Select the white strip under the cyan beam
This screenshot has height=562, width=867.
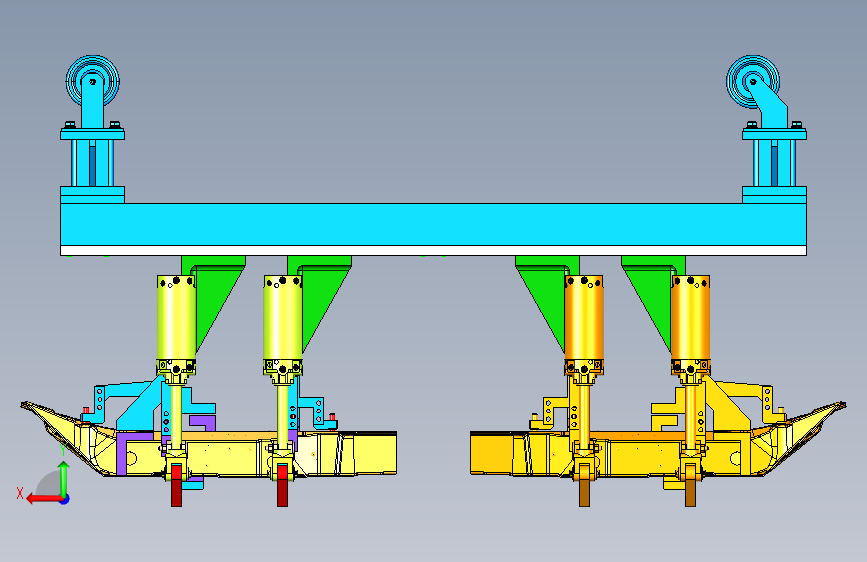pyautogui.click(x=433, y=251)
